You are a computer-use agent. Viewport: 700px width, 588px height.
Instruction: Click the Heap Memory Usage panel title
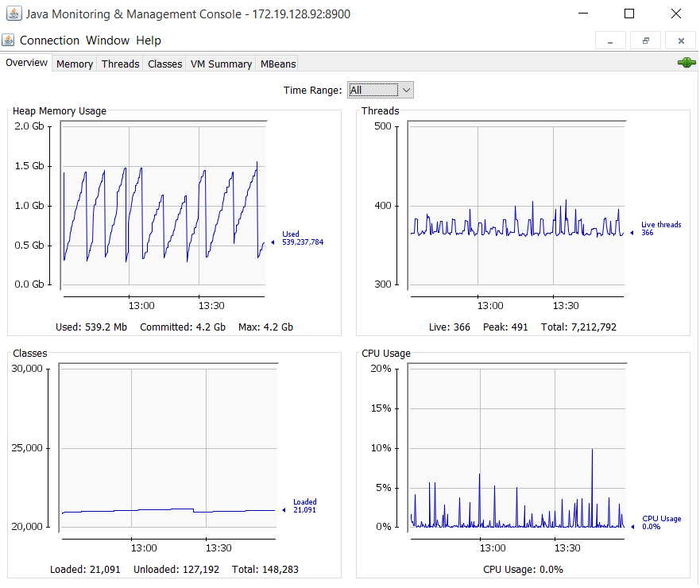click(60, 110)
